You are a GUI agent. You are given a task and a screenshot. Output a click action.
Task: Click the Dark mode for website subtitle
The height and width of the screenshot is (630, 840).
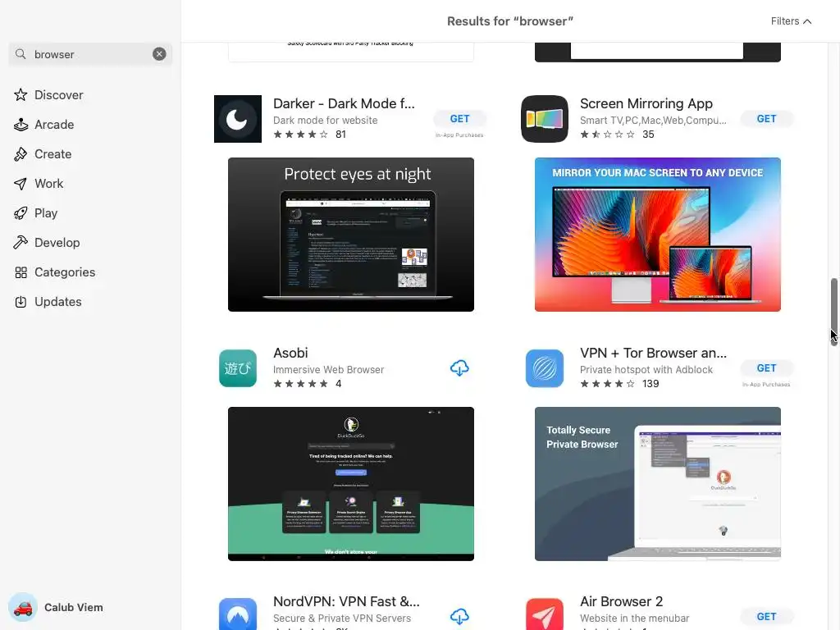point(325,121)
